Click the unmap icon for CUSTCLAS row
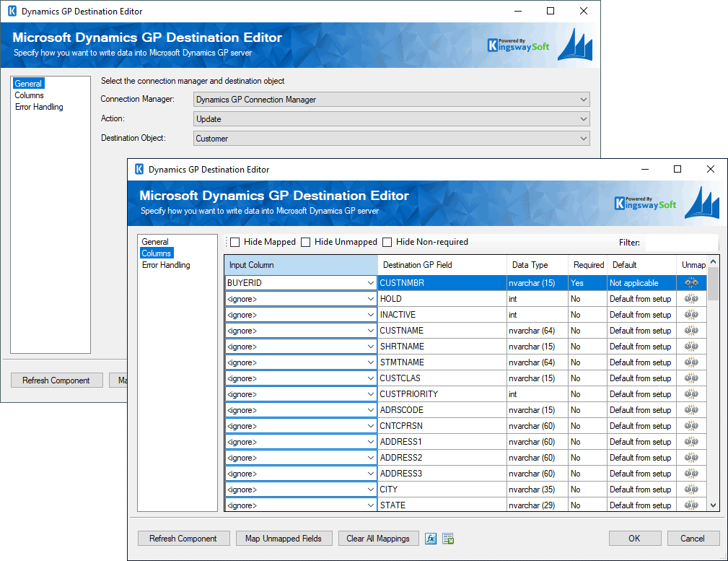728x561 pixels. point(691,378)
